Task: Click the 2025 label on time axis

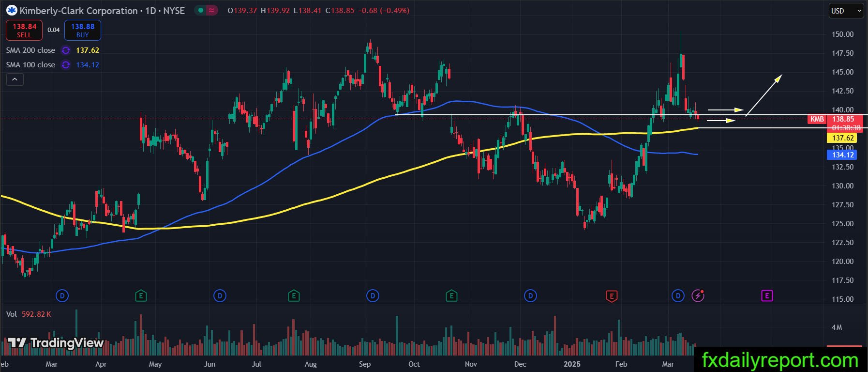Action: [x=572, y=364]
